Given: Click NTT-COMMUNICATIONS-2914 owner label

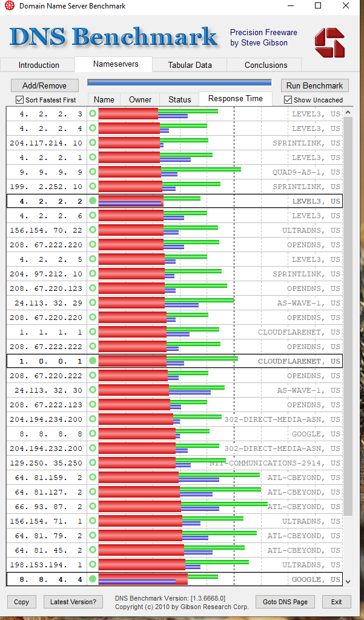Looking at the screenshot, I should tap(275, 462).
